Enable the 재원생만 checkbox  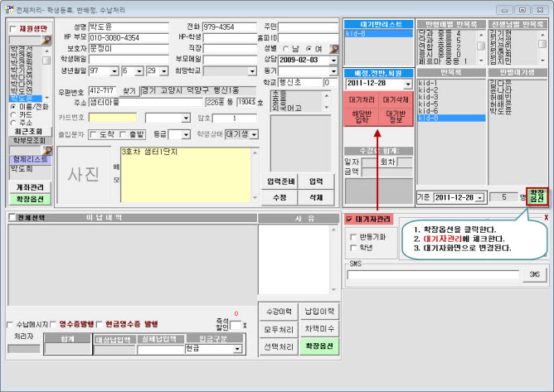click(x=13, y=30)
